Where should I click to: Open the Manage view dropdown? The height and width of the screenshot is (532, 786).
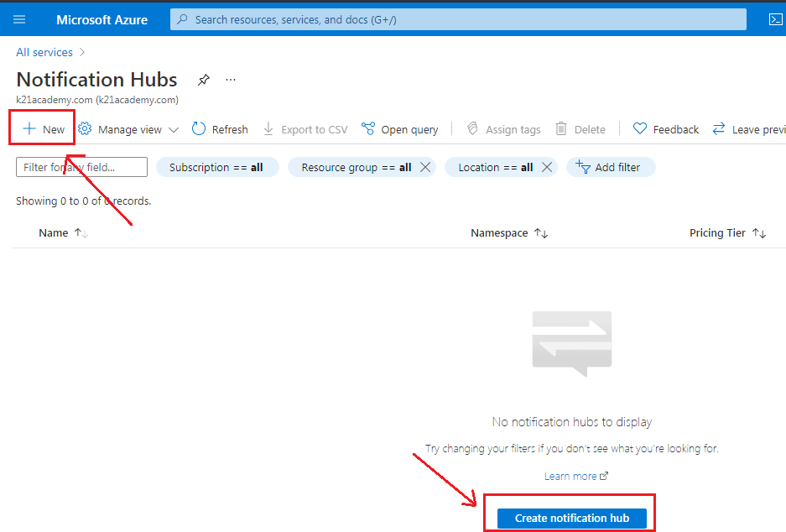tap(128, 128)
